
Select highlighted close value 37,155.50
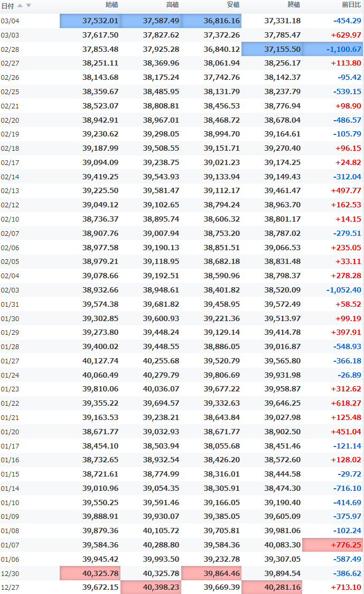coord(272,49)
